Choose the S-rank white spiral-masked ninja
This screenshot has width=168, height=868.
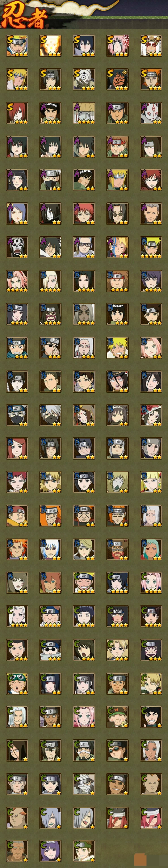click(x=84, y=79)
